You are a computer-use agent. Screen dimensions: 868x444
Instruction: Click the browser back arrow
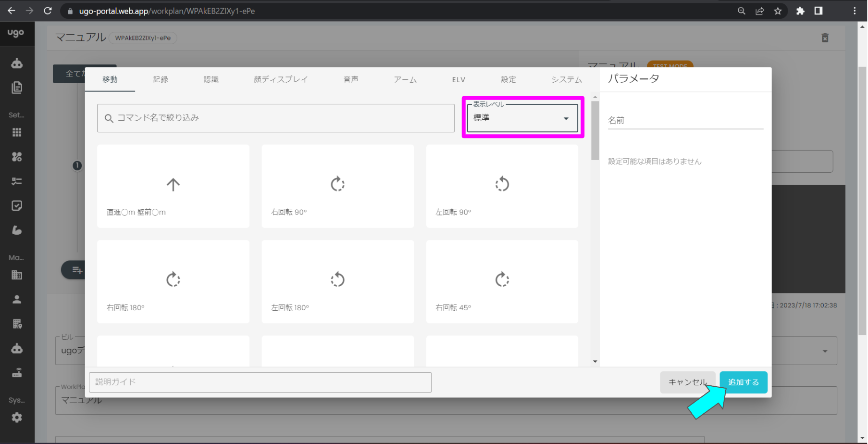click(x=12, y=11)
